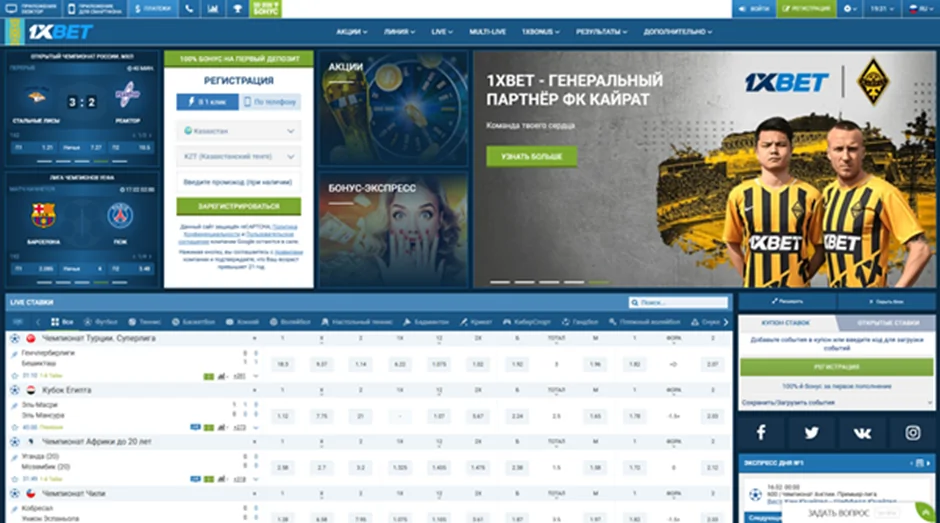Click the phone callback icon
Viewport: 940px width, 523px height.
(x=189, y=8)
